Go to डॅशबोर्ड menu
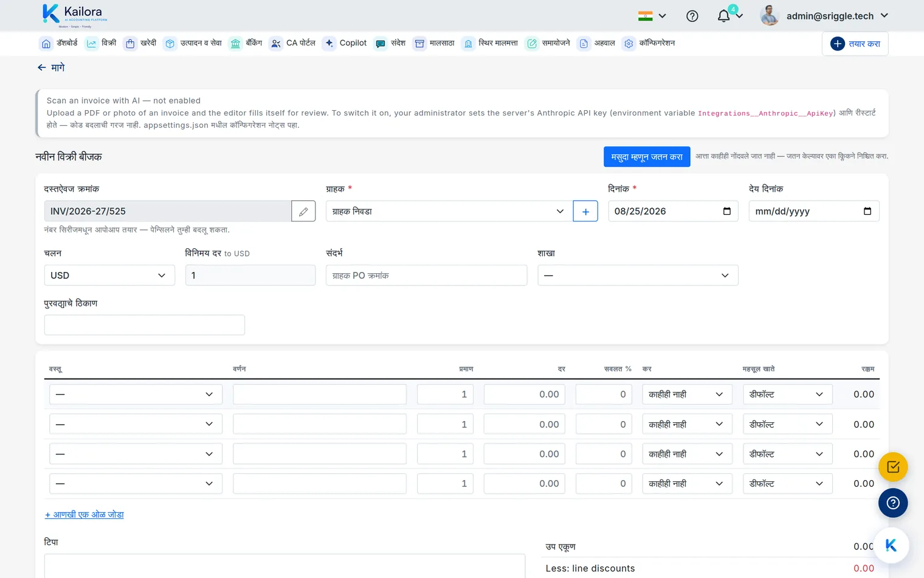 [60, 43]
